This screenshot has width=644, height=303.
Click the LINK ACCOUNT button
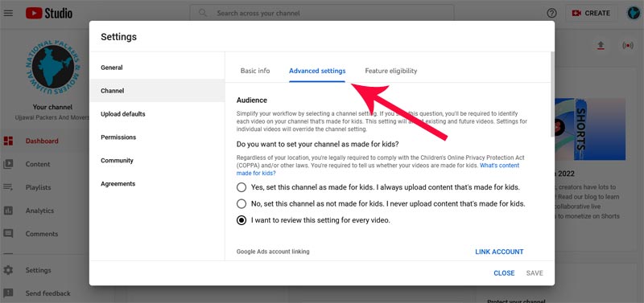point(499,252)
